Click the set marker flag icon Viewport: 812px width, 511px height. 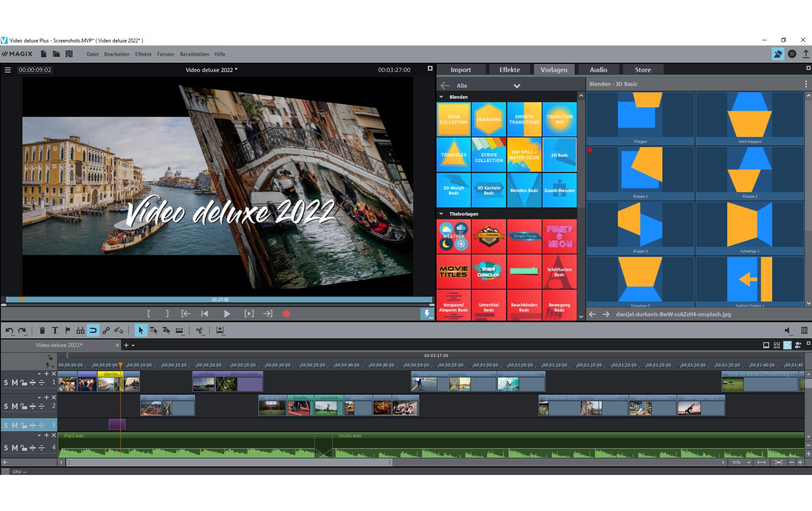tap(67, 330)
